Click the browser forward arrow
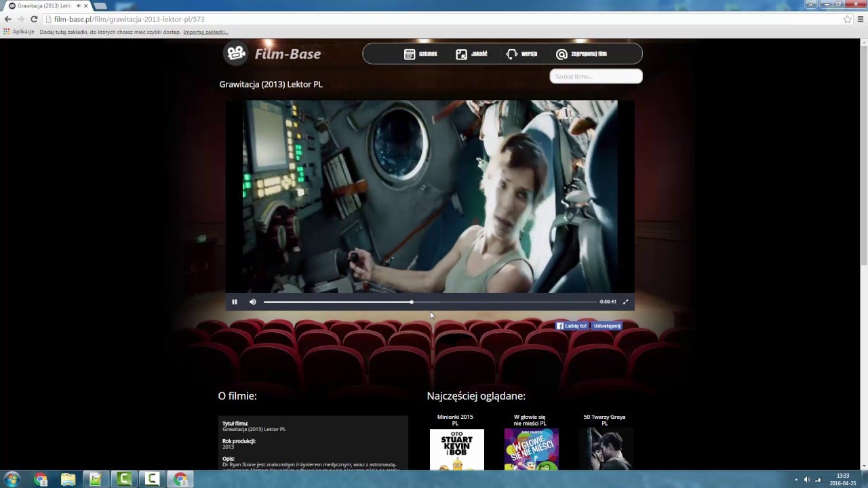The width and height of the screenshot is (868, 488). (21, 19)
